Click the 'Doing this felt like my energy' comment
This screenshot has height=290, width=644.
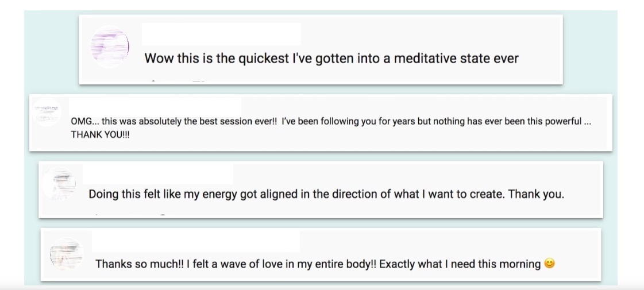326,194
